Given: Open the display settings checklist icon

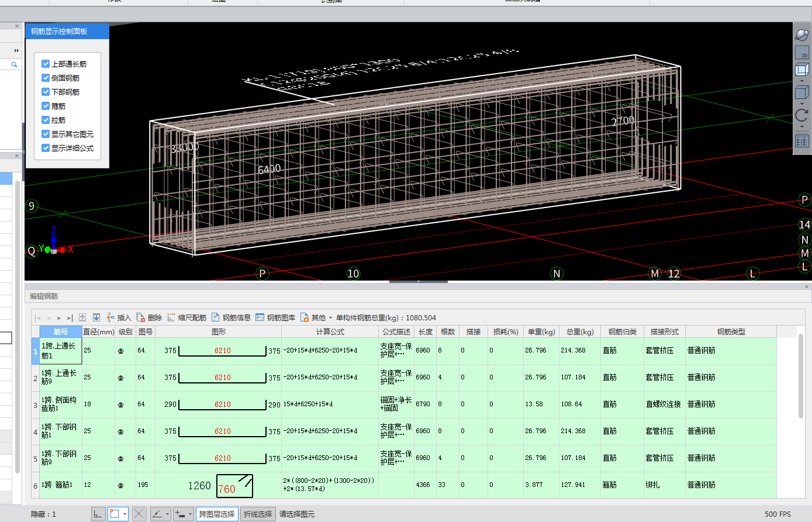Looking at the screenshot, I should coord(802,141).
